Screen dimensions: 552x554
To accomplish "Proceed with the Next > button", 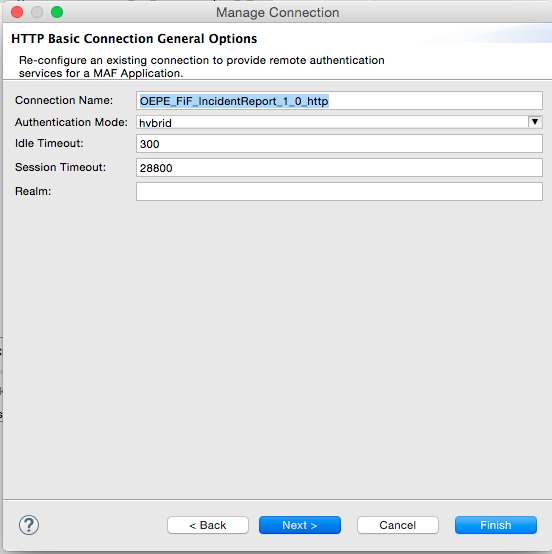I will (300, 525).
